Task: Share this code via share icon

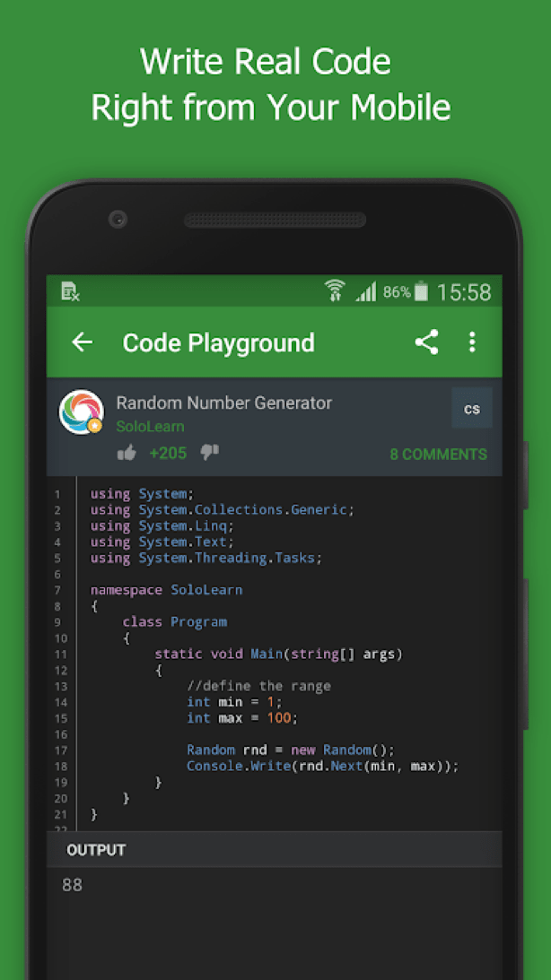Action: [426, 342]
